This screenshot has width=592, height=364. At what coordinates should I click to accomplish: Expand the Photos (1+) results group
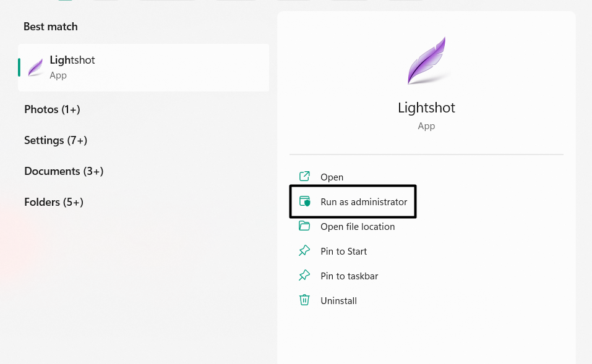point(52,109)
